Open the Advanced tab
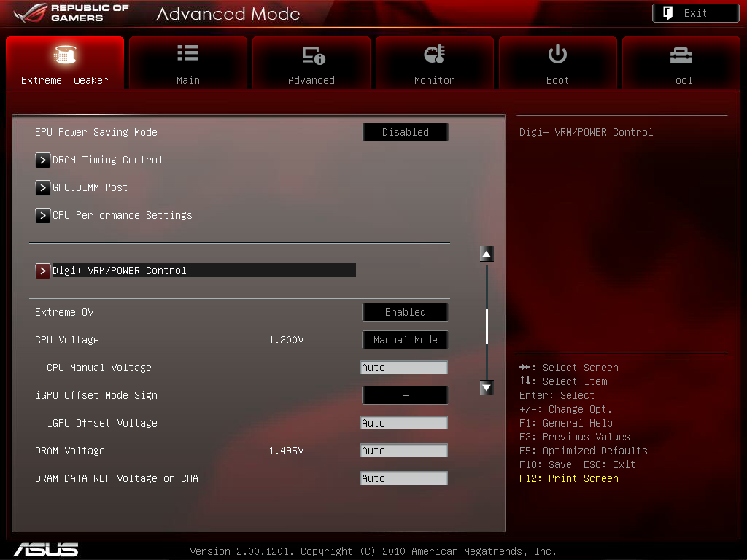This screenshot has width=747, height=560. tap(311, 63)
